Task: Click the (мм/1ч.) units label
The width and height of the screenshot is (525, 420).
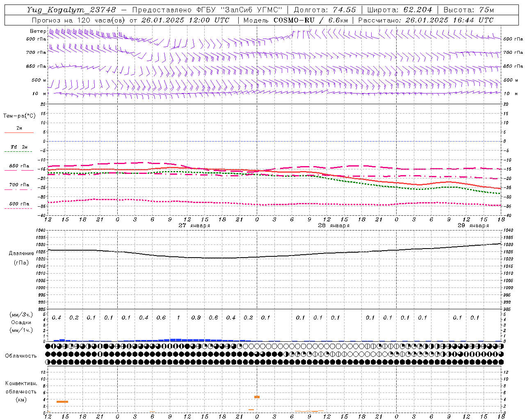Action: point(21,330)
